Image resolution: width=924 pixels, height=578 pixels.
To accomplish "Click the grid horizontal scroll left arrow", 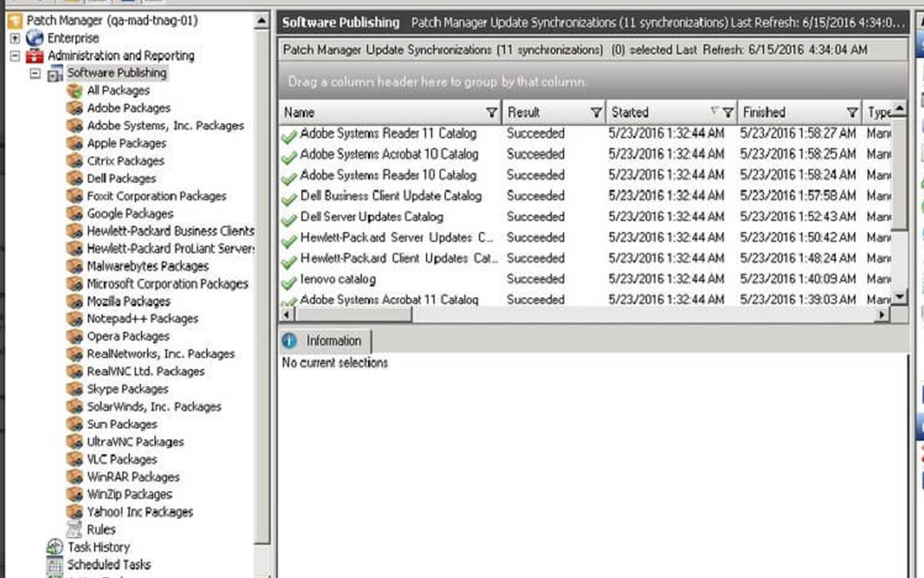I will pyautogui.click(x=287, y=314).
